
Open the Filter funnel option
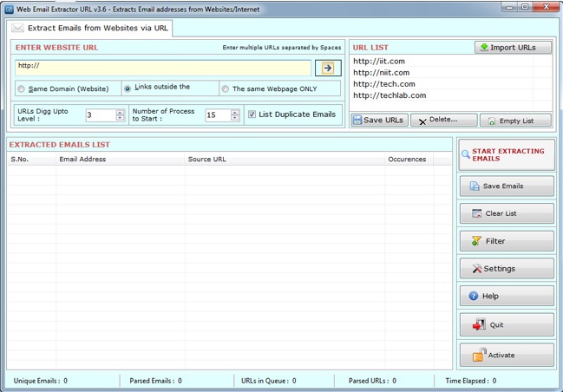[x=507, y=241]
